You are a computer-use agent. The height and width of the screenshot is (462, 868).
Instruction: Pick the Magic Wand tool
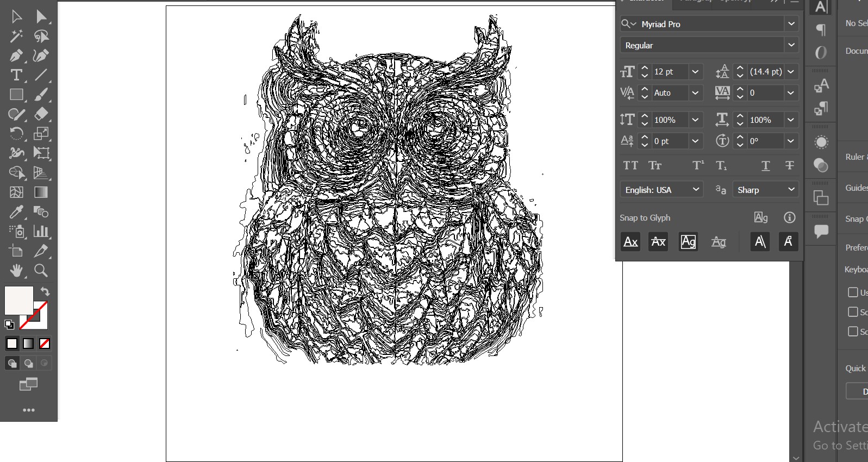[x=16, y=36]
